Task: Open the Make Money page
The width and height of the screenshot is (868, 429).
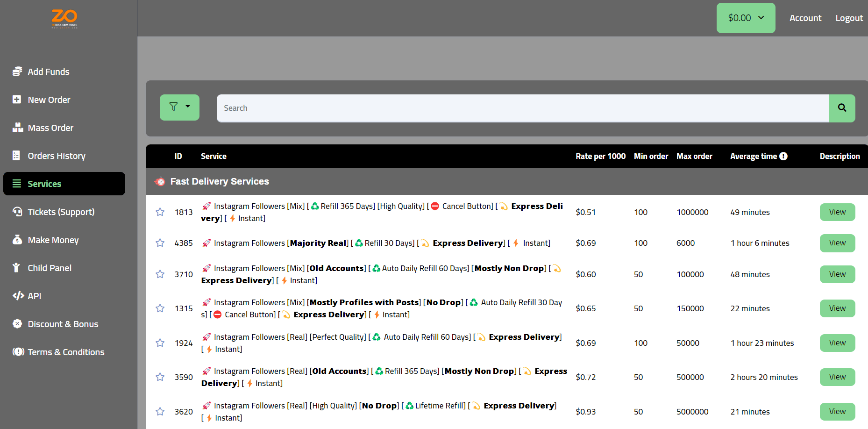Action: pos(53,240)
